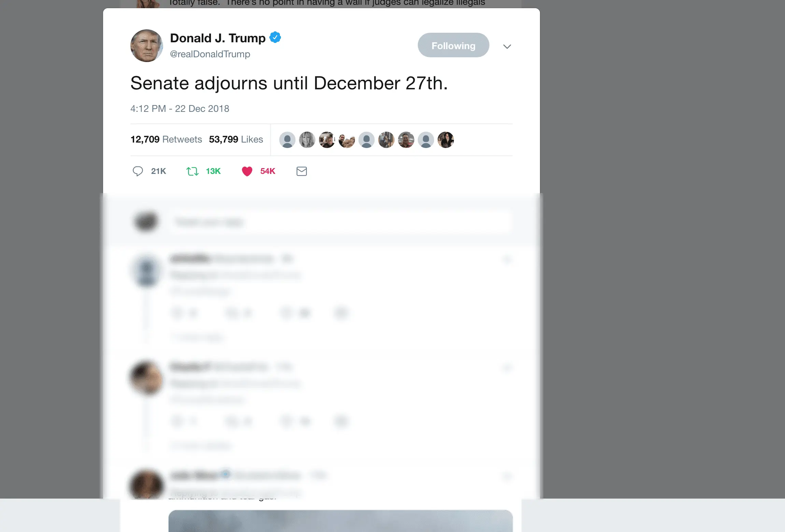
Task: View the 12,709 Retweets list
Action: 166,139
